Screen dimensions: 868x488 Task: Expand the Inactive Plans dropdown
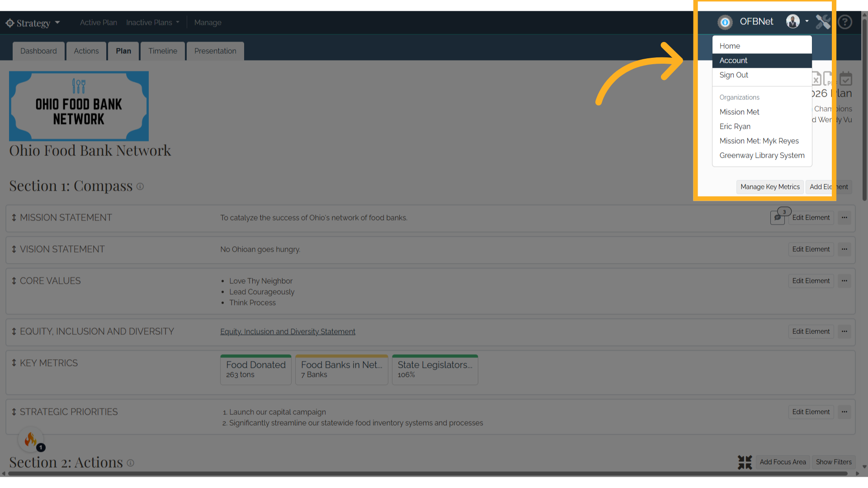(x=152, y=23)
